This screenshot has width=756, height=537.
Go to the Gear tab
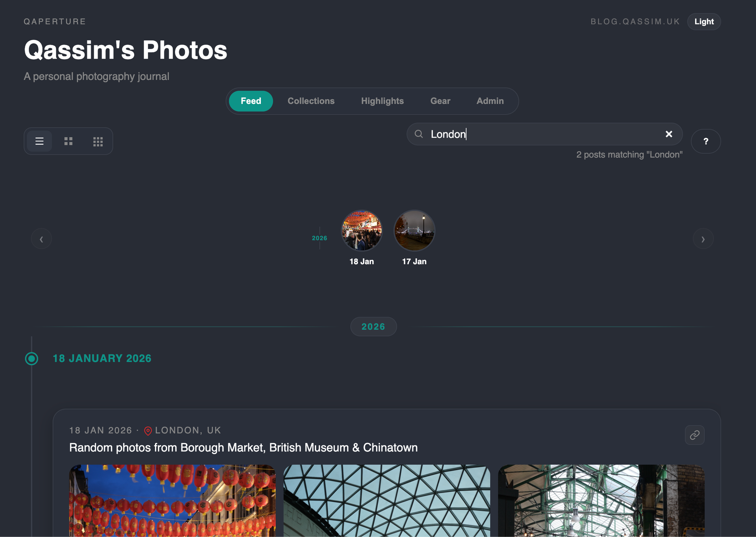tap(440, 101)
